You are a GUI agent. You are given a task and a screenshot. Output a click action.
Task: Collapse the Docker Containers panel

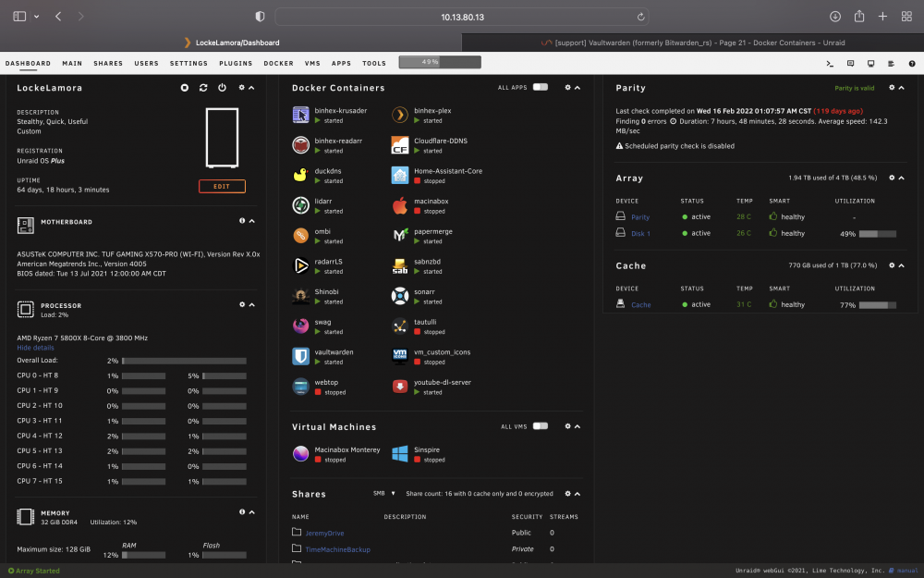click(577, 87)
